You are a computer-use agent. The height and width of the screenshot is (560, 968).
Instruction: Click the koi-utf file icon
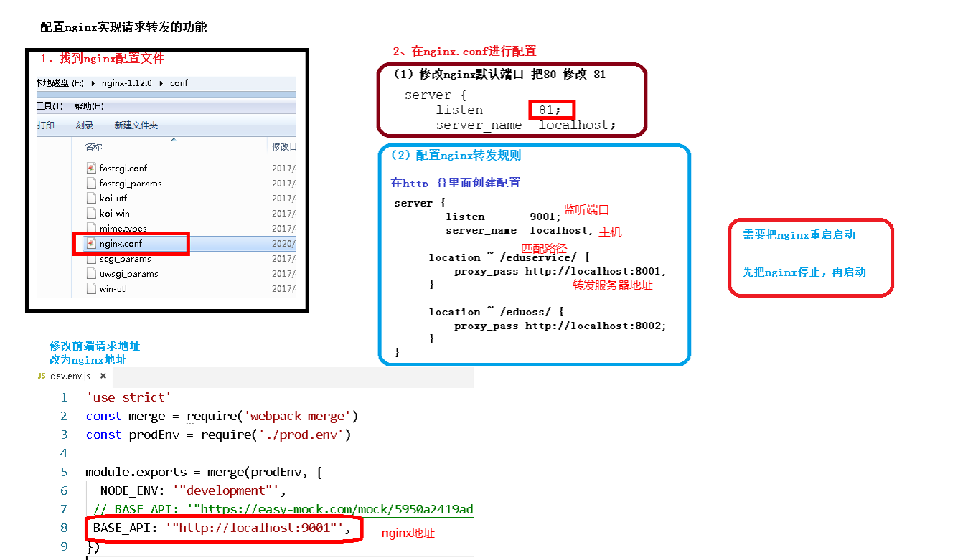(x=90, y=198)
